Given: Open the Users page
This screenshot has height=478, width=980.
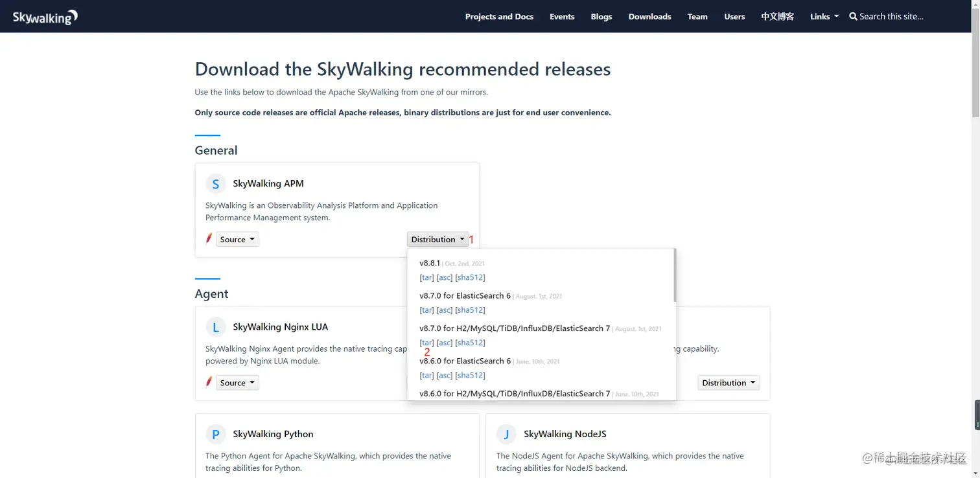Looking at the screenshot, I should (734, 16).
